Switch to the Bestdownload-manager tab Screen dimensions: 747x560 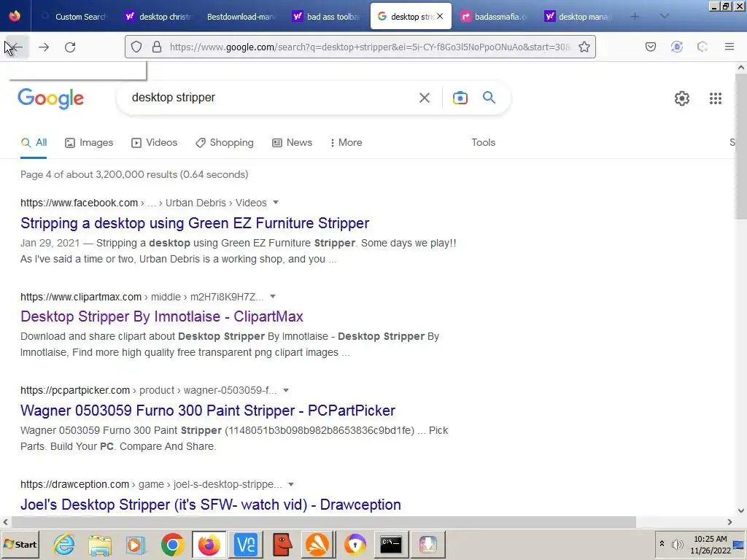point(241,16)
